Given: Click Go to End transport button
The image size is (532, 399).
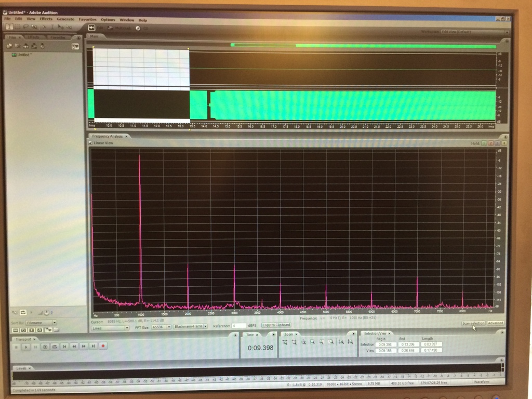Looking at the screenshot, I should [94, 346].
